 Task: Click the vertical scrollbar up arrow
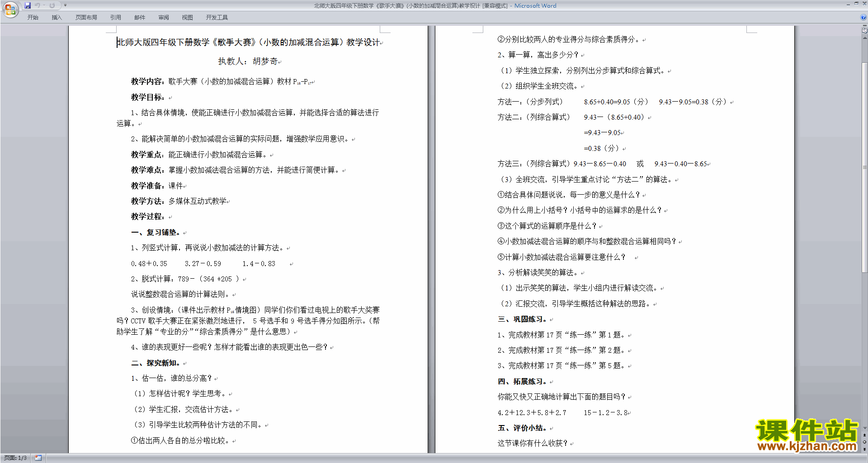click(x=865, y=38)
